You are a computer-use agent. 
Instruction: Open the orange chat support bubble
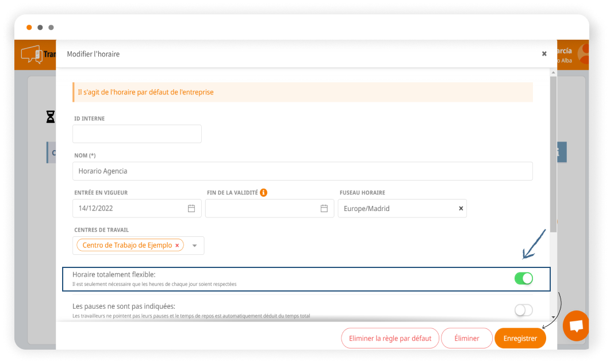point(576,325)
